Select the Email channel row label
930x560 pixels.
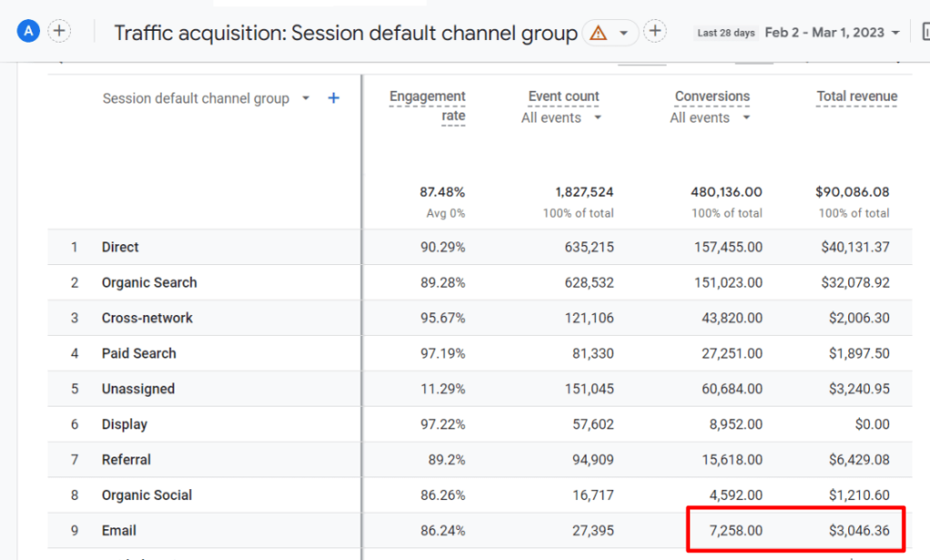coord(117,530)
